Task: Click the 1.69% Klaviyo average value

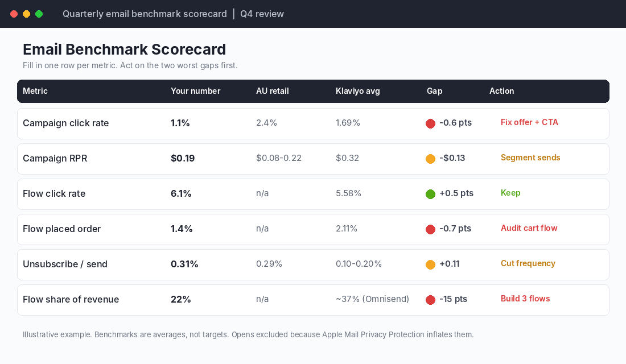Action: (x=348, y=122)
